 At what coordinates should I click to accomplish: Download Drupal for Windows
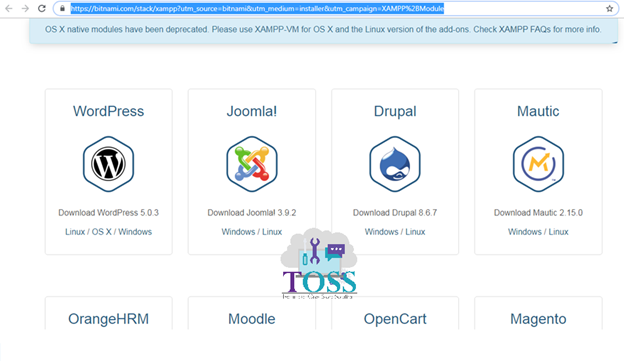[x=382, y=232]
